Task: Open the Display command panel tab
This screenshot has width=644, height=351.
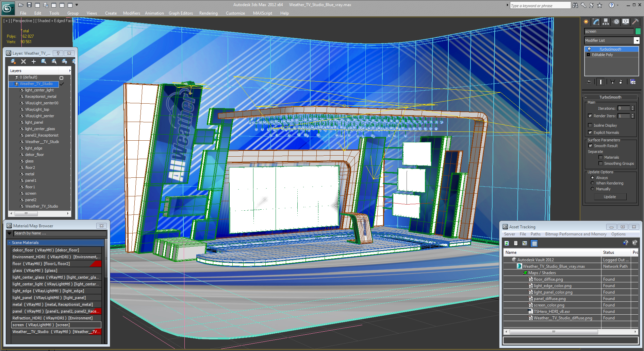Action: 625,22
